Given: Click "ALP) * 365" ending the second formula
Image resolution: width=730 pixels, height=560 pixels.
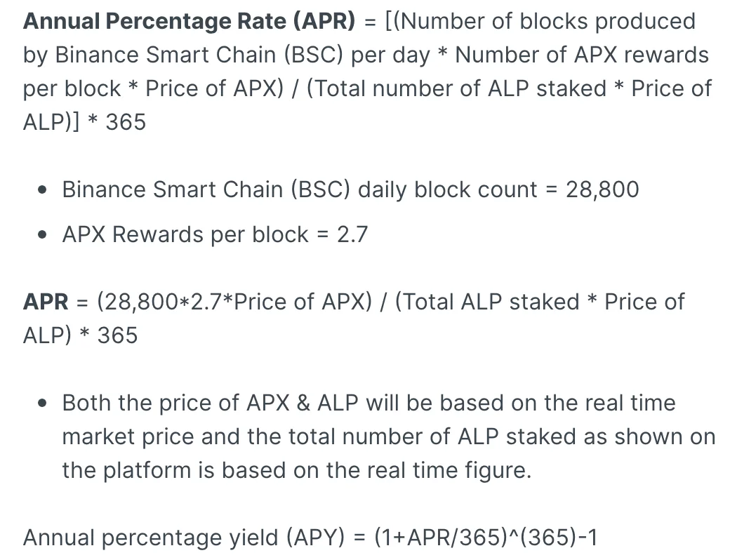Looking at the screenshot, I should click(x=80, y=335).
